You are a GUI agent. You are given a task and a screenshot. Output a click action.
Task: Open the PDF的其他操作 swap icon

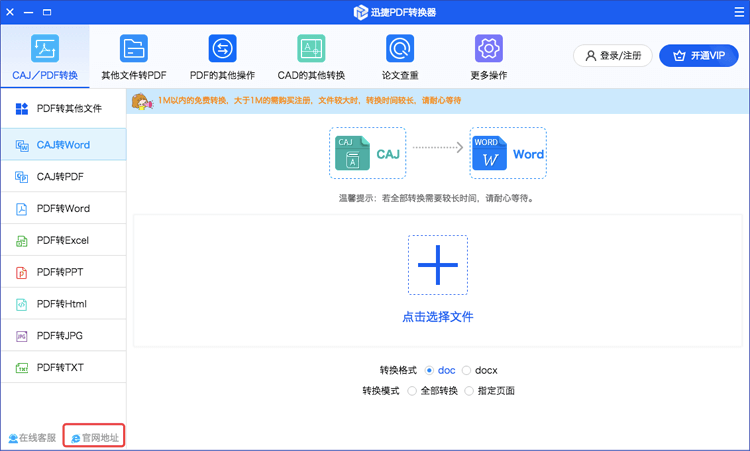(x=222, y=48)
